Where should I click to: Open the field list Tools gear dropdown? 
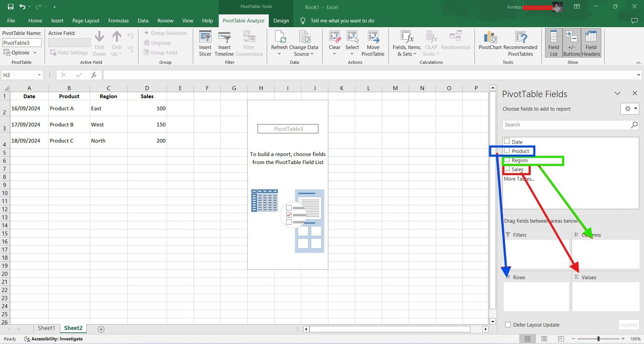629,108
